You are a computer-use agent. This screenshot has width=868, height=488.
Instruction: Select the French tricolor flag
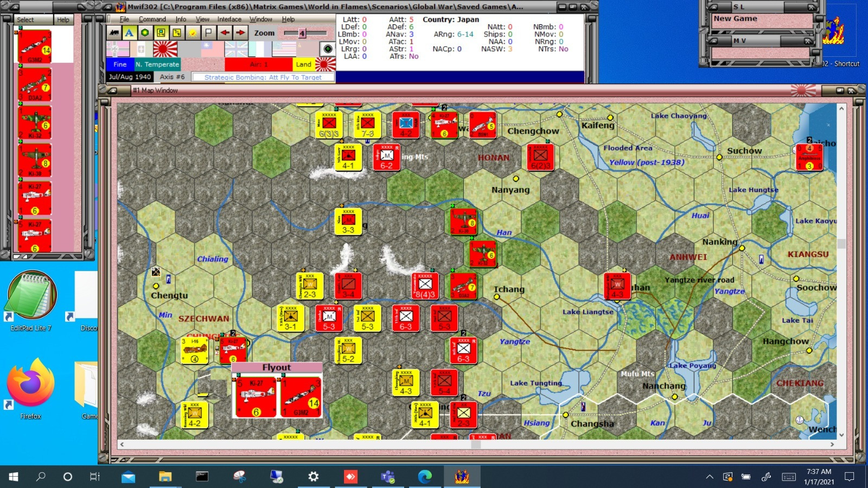(x=260, y=49)
